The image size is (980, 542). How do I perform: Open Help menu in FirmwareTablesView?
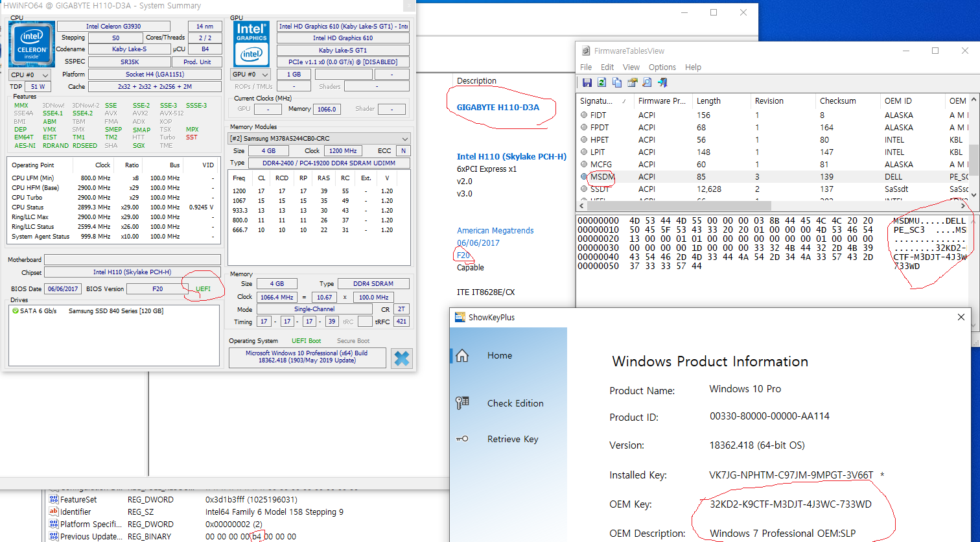(693, 67)
